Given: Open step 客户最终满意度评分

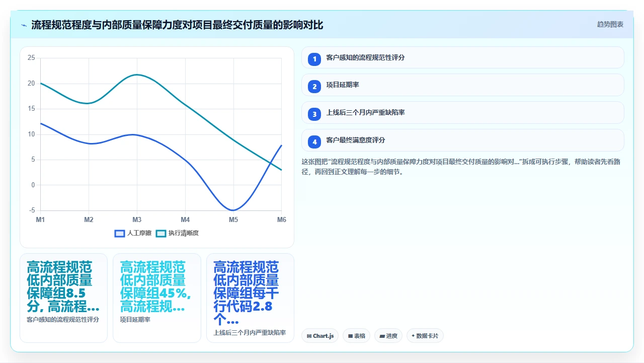Looking at the screenshot, I should pos(463,140).
